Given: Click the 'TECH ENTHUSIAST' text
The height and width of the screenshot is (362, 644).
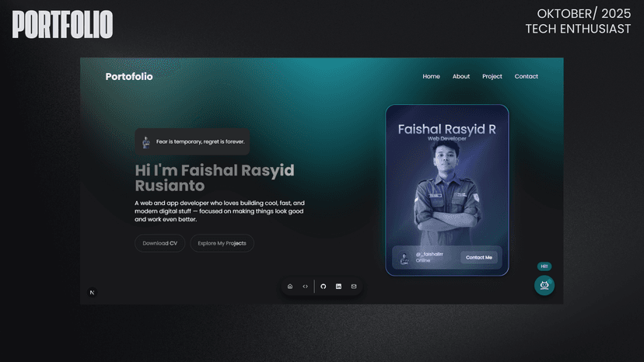Looking at the screenshot, I should 578,29.
